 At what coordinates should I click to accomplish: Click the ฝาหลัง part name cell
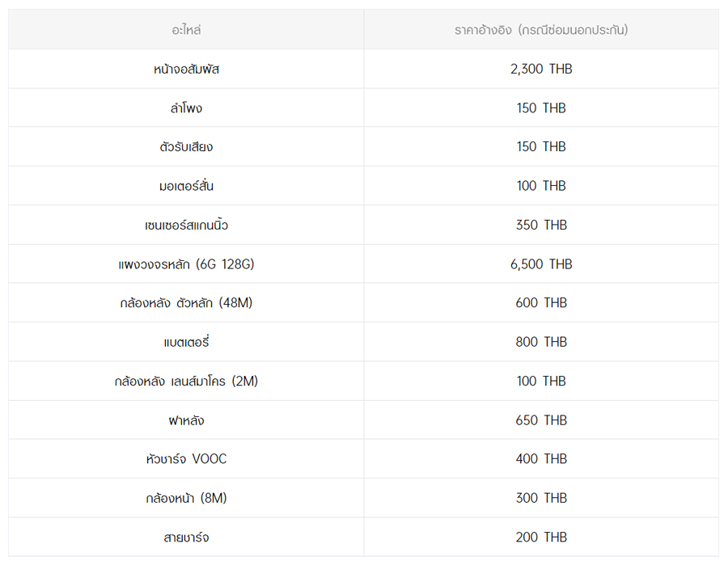coord(186,420)
